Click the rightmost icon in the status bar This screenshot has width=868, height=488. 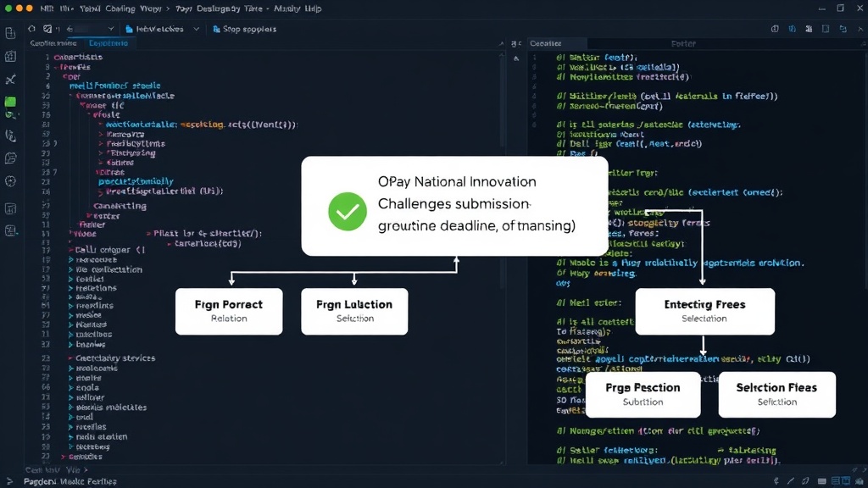pos(860,482)
